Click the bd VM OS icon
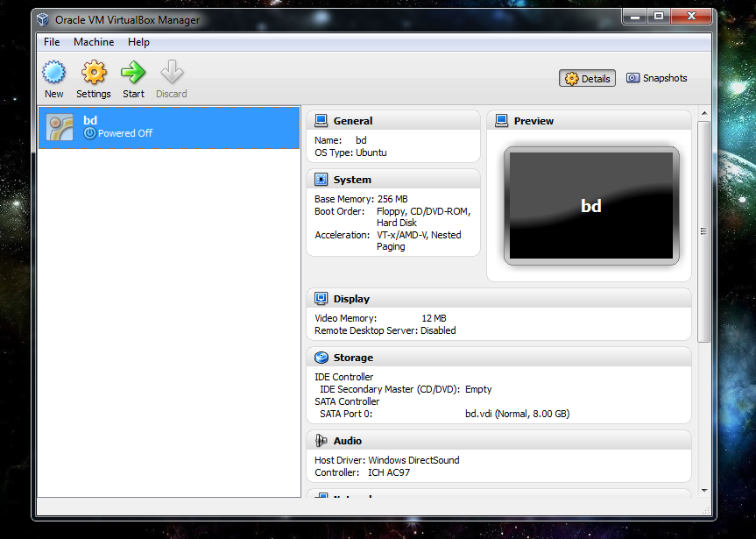This screenshot has height=539, width=756. pos(60,127)
